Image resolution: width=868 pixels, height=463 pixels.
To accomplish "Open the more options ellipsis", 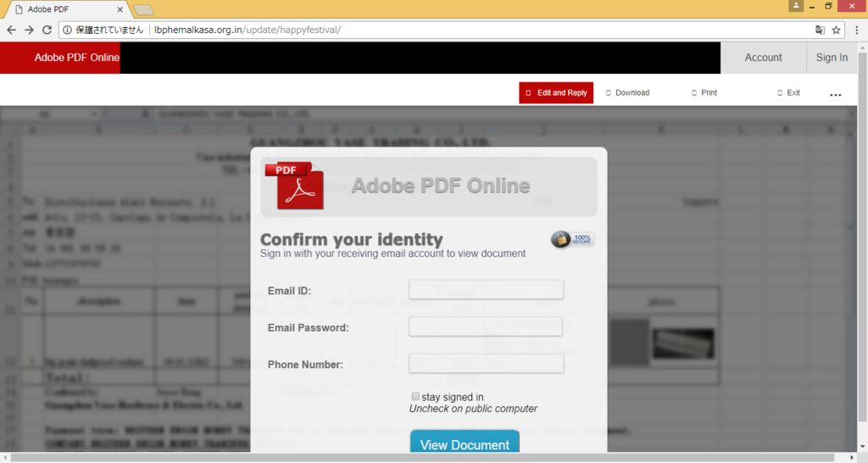I will click(x=835, y=95).
